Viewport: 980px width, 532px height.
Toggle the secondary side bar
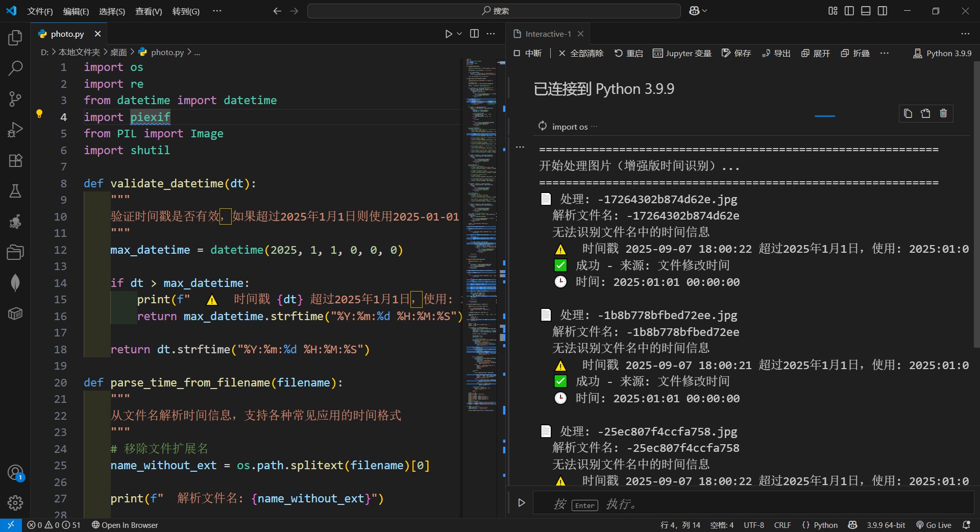tap(883, 11)
